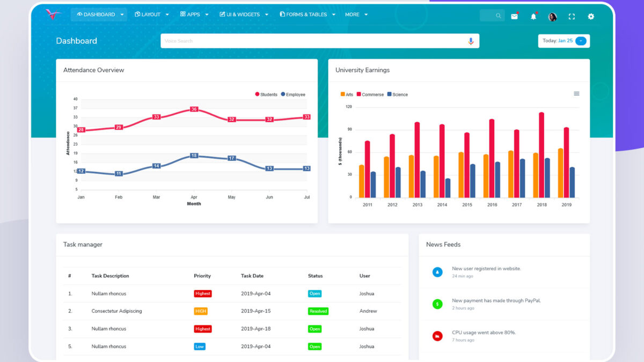
Task: Click the top-bar search magnifier icon
Action: tap(499, 16)
